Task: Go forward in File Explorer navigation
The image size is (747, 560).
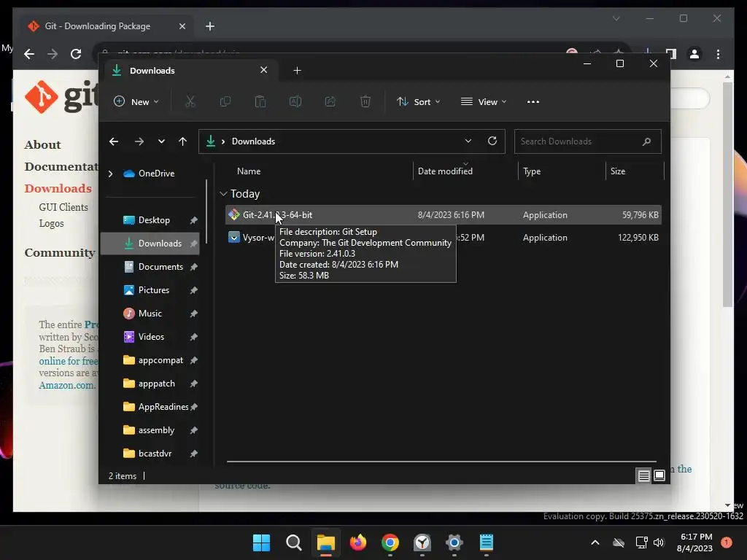Action: (x=139, y=141)
